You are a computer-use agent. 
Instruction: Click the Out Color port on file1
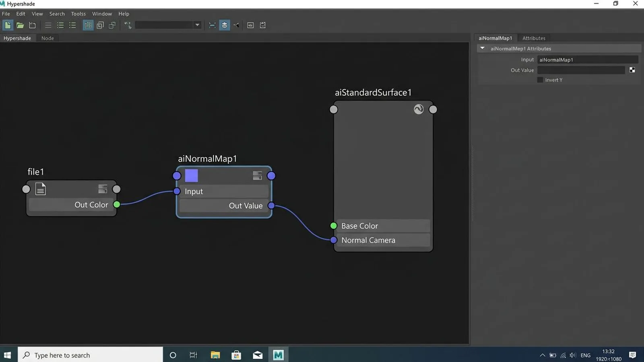coord(117,205)
